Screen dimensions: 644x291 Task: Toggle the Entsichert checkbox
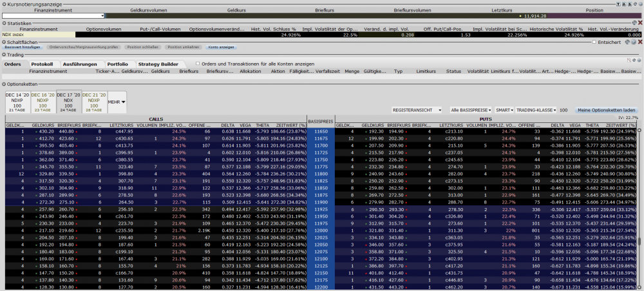point(595,42)
